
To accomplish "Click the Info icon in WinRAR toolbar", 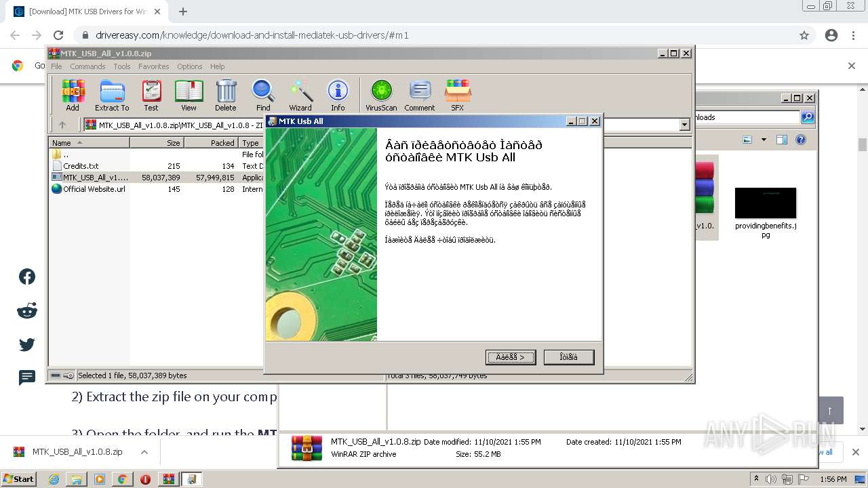I will [338, 95].
